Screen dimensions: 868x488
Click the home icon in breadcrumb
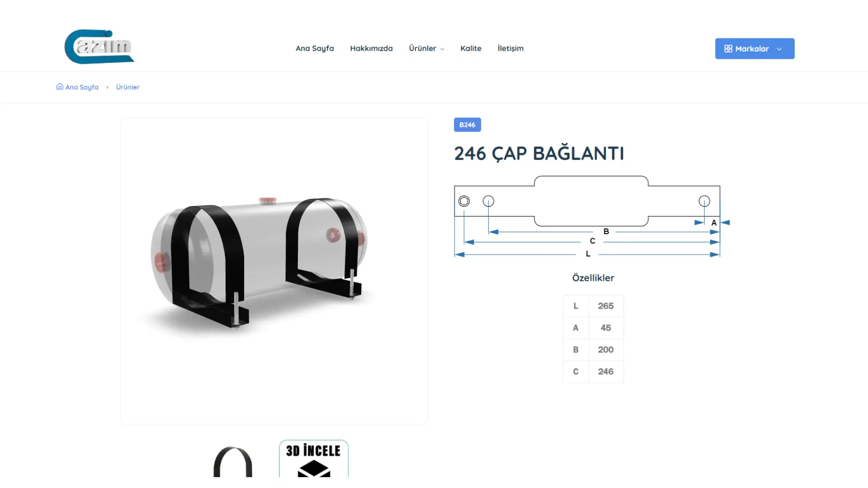(x=60, y=86)
